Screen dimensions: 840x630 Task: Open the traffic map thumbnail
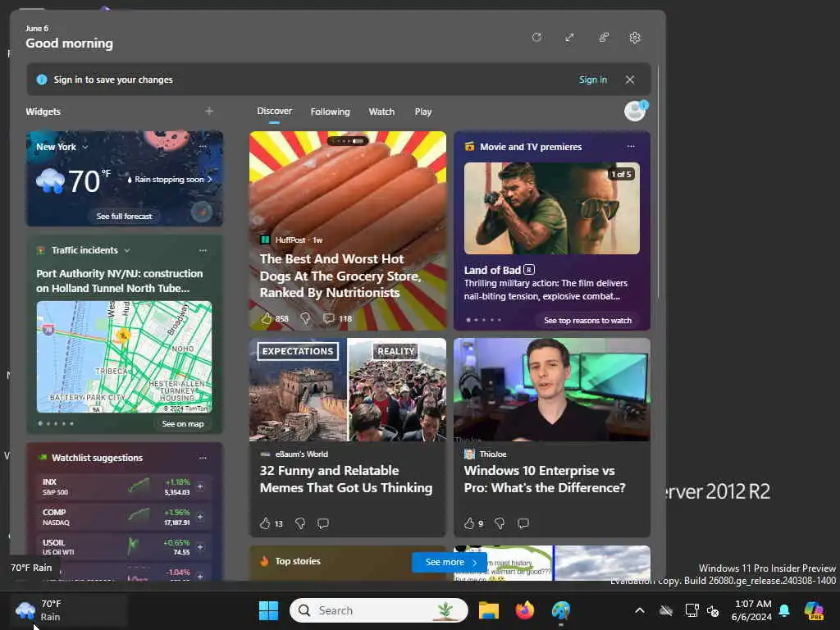[125, 357]
